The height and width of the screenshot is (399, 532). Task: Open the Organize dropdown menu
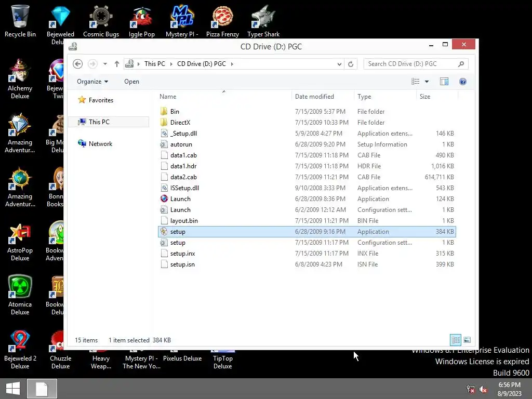[92, 82]
